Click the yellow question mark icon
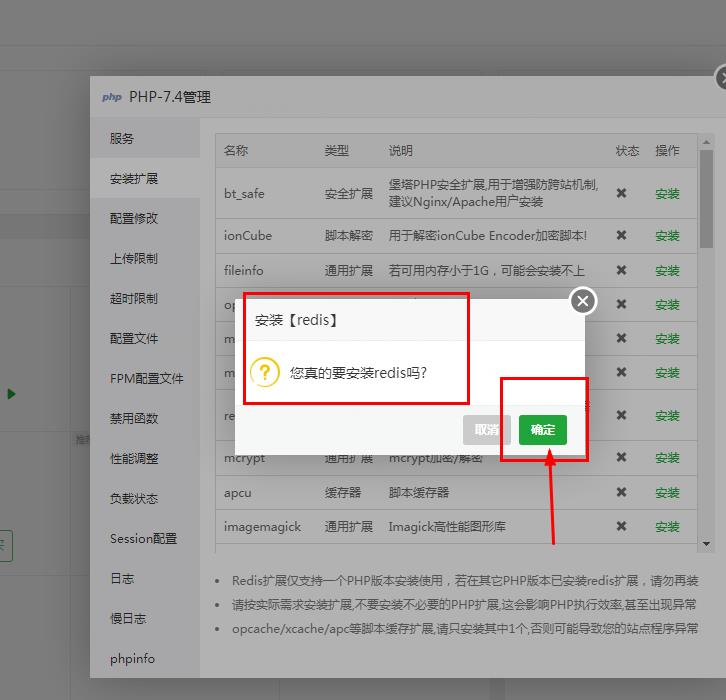This screenshot has height=700, width=726. [x=265, y=372]
